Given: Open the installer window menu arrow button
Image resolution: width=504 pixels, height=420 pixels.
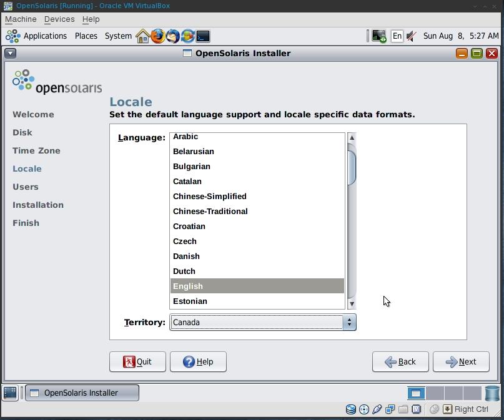Looking at the screenshot, I should click(10, 53).
